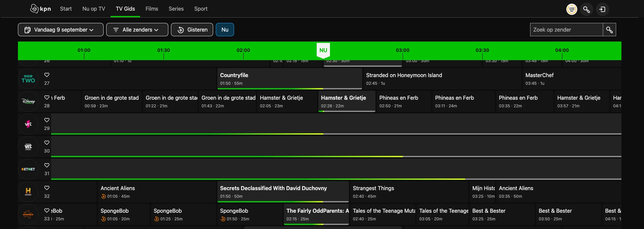Switch to the Films tab
The width and height of the screenshot is (644, 229).
tap(152, 9)
